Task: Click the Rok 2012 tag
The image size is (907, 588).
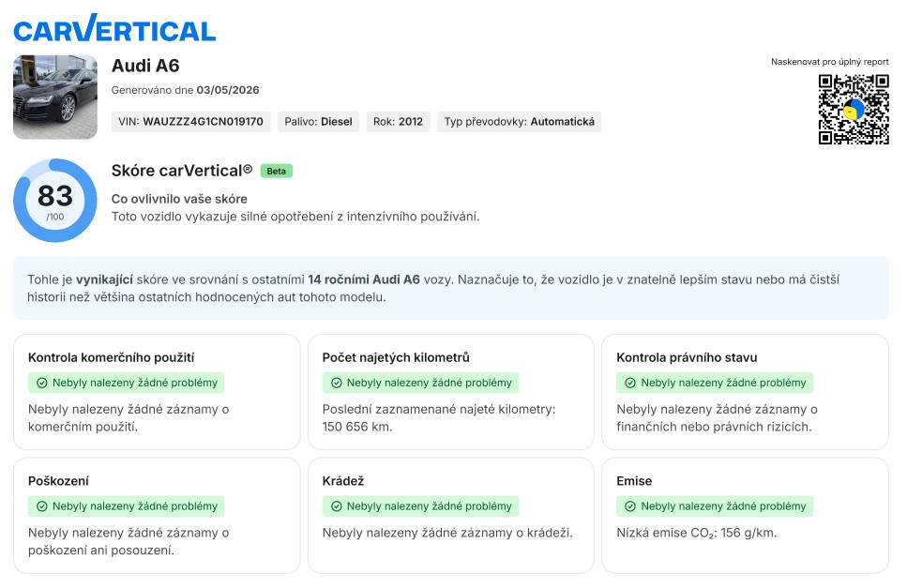Action: click(x=398, y=122)
